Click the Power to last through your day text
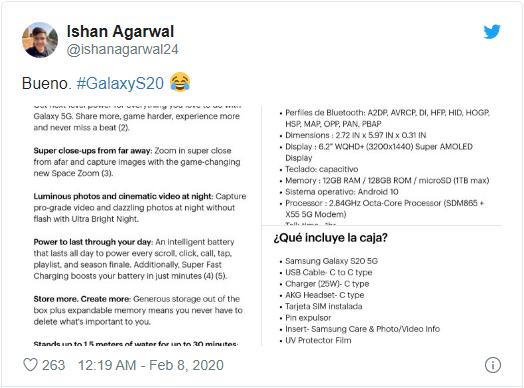This screenshot has height=388, width=524. pos(93,242)
